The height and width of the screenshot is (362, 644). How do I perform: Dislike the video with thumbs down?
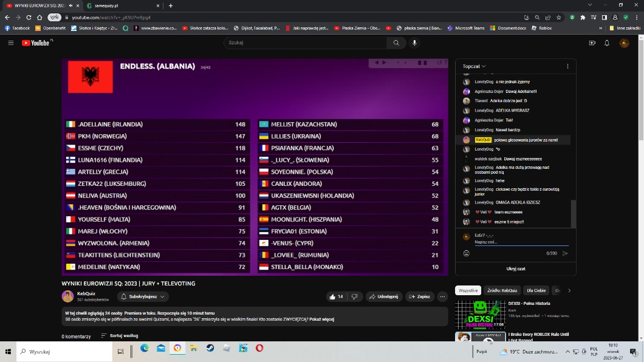(x=354, y=296)
